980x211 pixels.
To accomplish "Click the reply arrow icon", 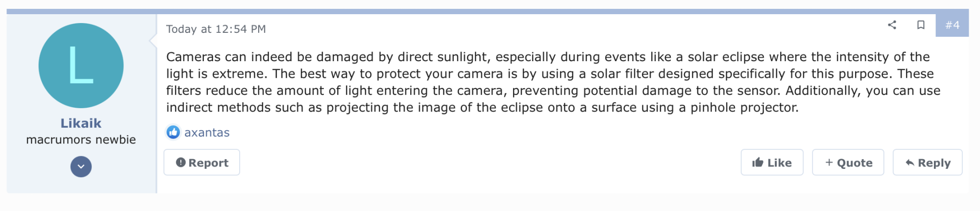I will click(910, 163).
